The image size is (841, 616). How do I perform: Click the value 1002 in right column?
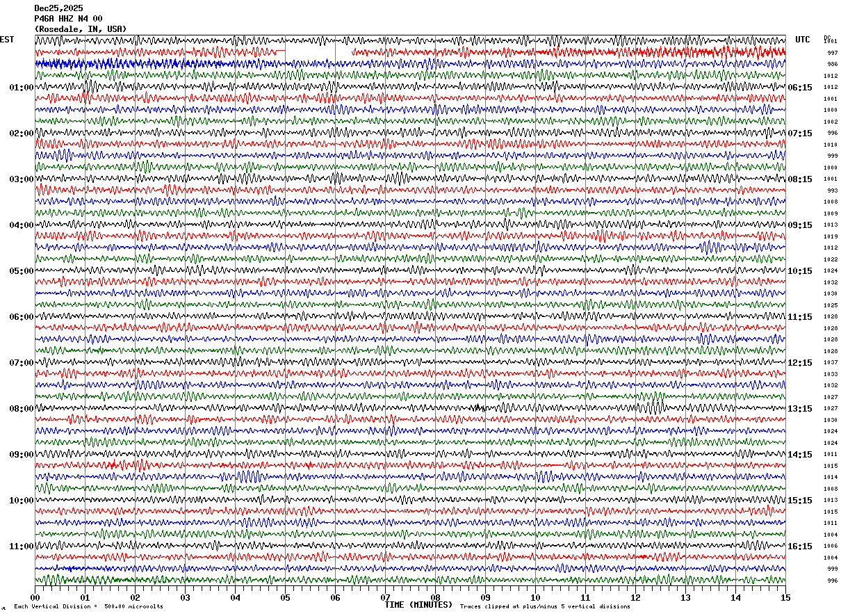pyautogui.click(x=831, y=122)
